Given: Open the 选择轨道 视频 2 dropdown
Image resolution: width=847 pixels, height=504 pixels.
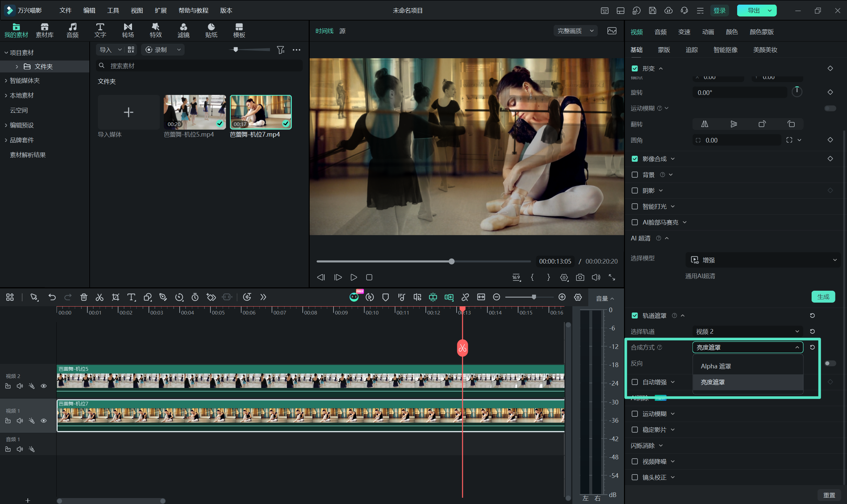Looking at the screenshot, I should (x=747, y=331).
